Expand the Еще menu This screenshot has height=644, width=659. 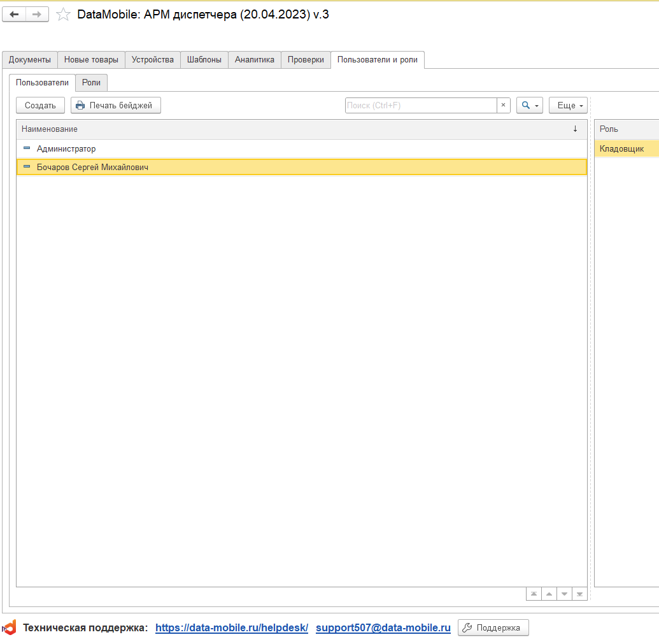tap(568, 105)
